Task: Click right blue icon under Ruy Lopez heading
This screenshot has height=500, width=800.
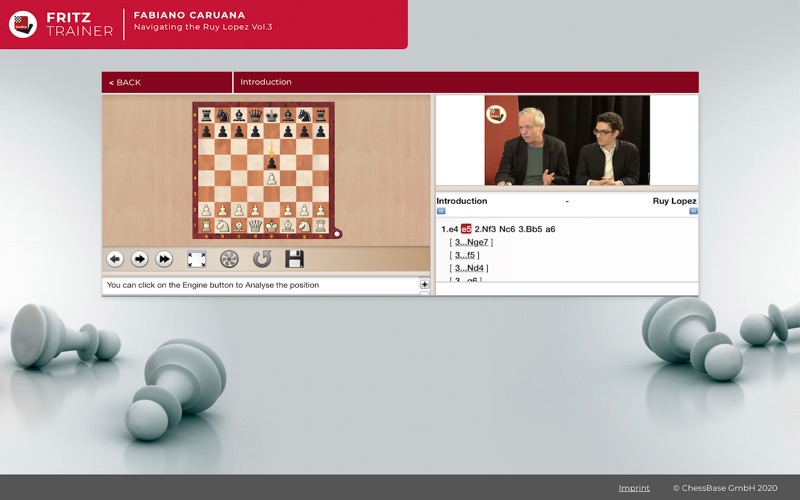Action: coord(693,211)
